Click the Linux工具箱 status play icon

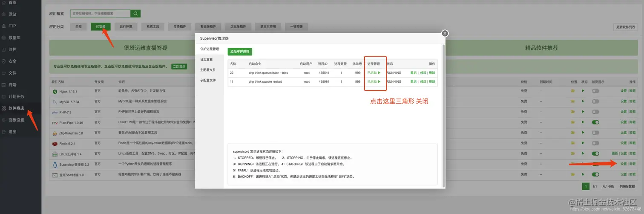click(x=584, y=153)
